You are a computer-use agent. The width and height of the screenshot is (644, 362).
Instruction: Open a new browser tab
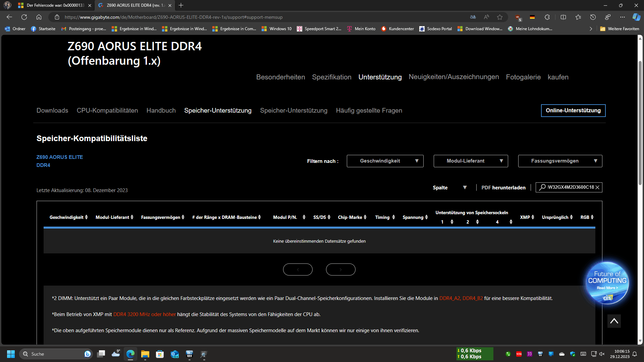point(181,5)
